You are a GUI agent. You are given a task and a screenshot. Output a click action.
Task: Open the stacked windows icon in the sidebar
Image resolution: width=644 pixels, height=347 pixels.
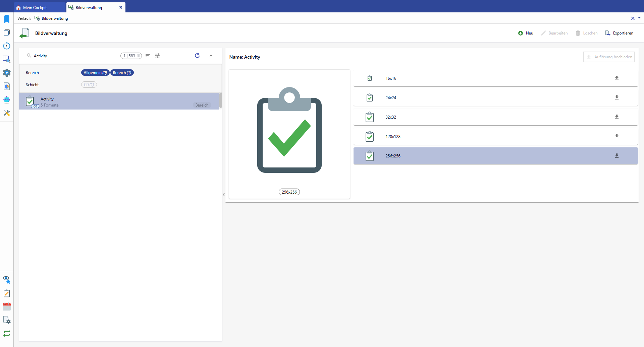click(x=7, y=32)
